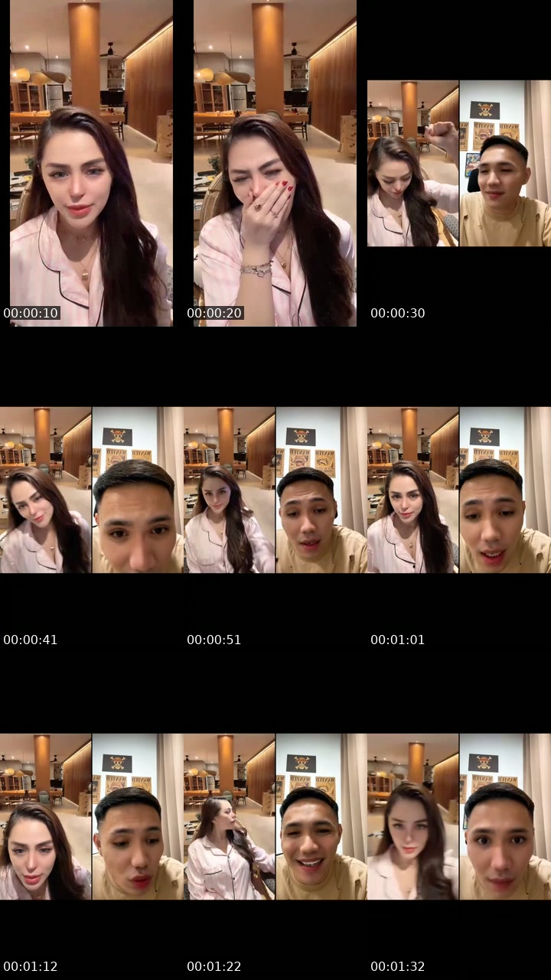Click the 00:00:41 timestamp label
Image resolution: width=551 pixels, height=980 pixels.
click(31, 640)
